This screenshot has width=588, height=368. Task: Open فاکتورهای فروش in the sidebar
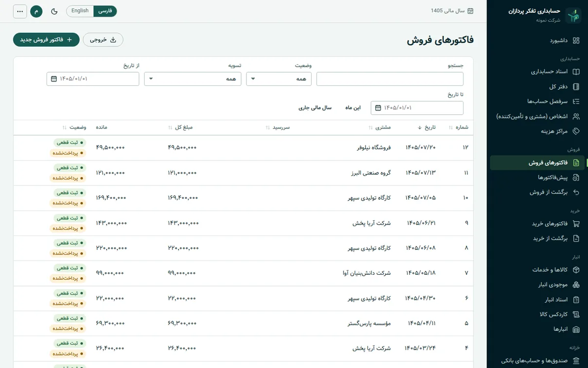537,162
